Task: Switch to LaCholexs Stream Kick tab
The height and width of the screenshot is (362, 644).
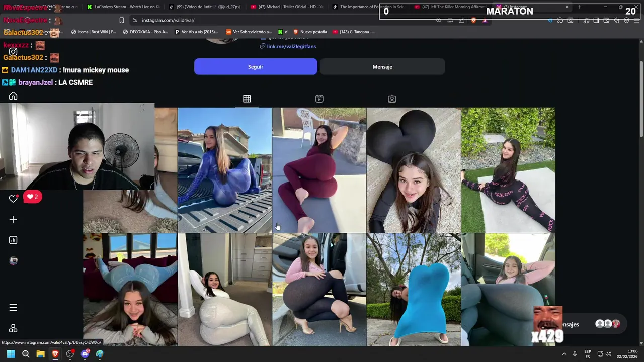Action: point(123,7)
